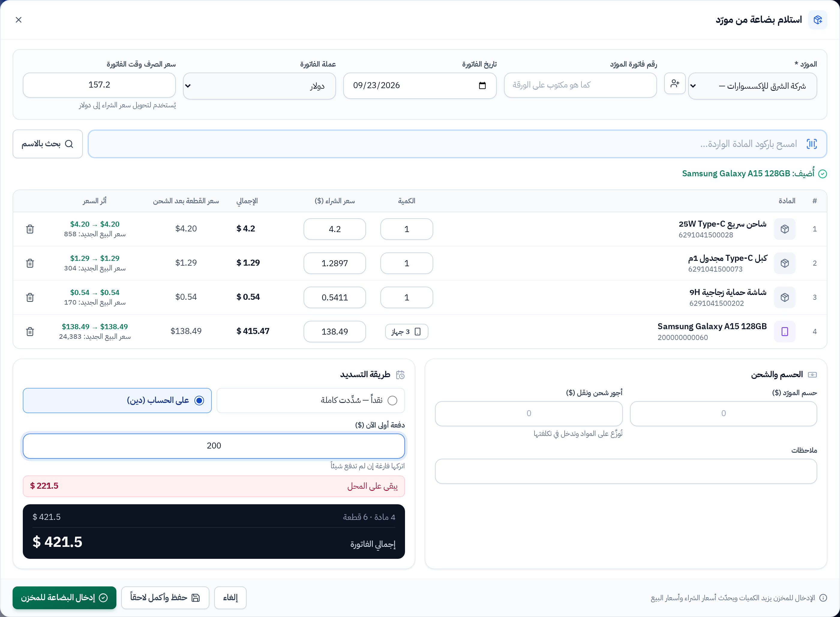Click the barcode scanner icon
The image size is (840, 617).
pos(811,144)
